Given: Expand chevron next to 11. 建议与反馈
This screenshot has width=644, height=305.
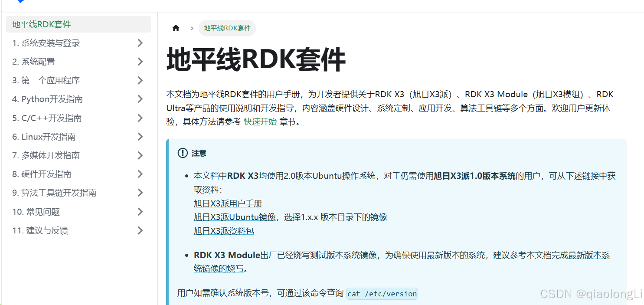Looking at the screenshot, I should [140, 230].
